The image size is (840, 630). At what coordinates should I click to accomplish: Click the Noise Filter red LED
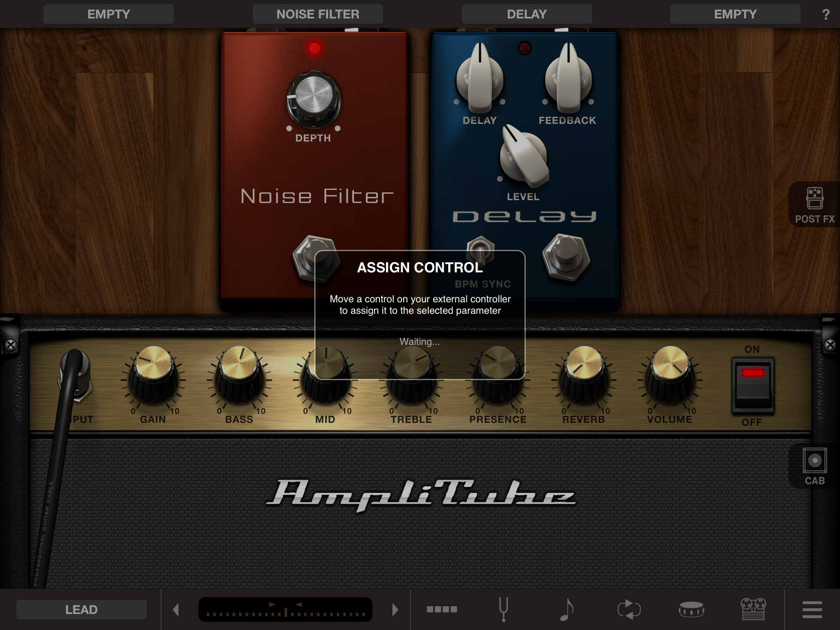tap(314, 48)
